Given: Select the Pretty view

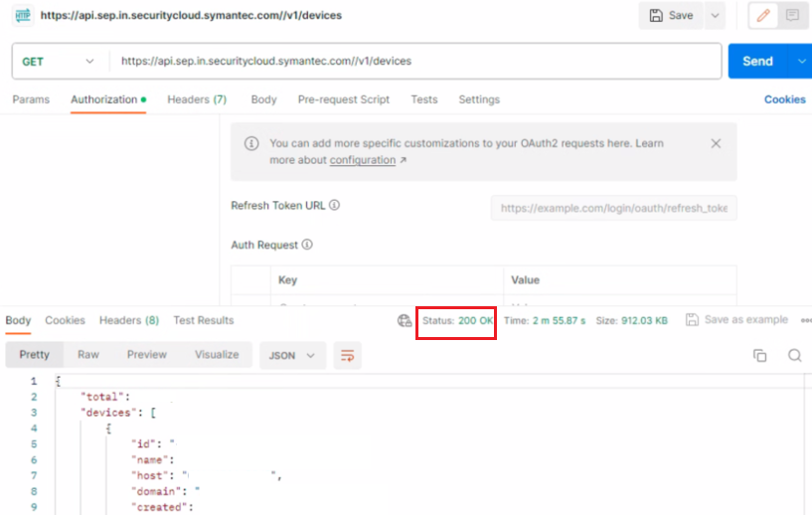Looking at the screenshot, I should pyautogui.click(x=34, y=355).
